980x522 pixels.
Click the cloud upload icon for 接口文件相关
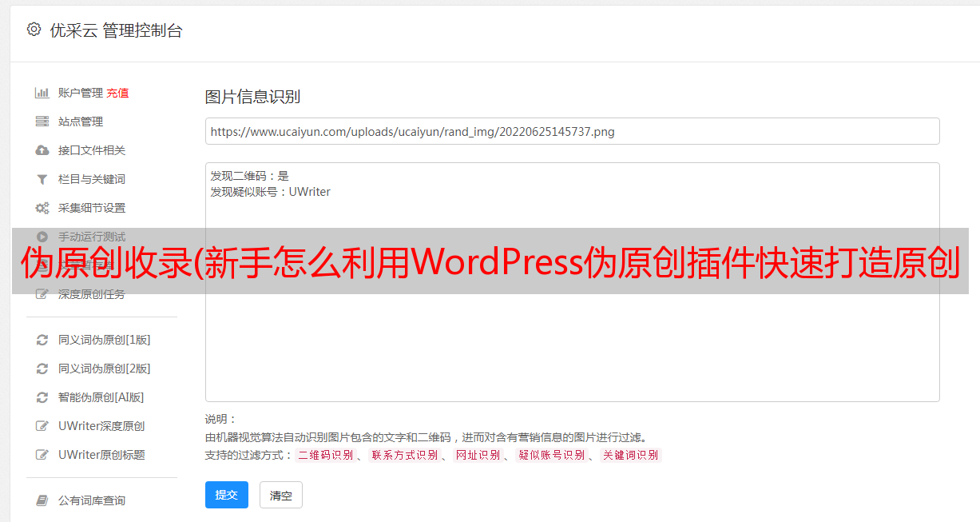42,150
